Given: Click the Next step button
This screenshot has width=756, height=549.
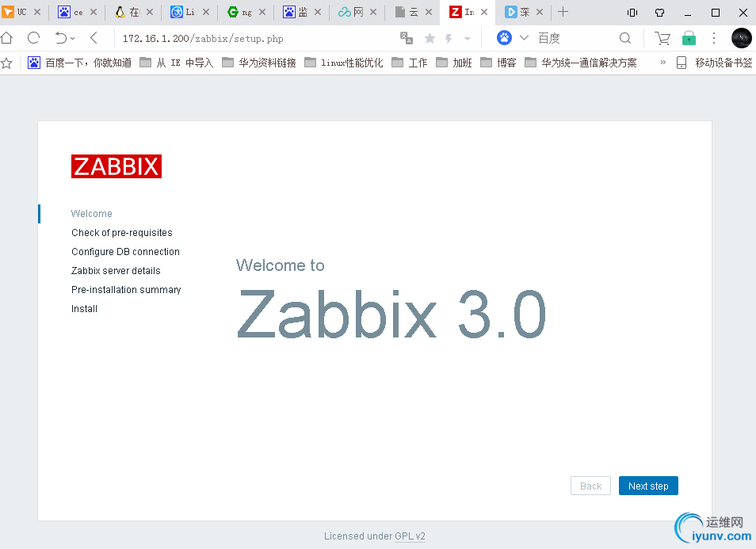Looking at the screenshot, I should 648,486.
